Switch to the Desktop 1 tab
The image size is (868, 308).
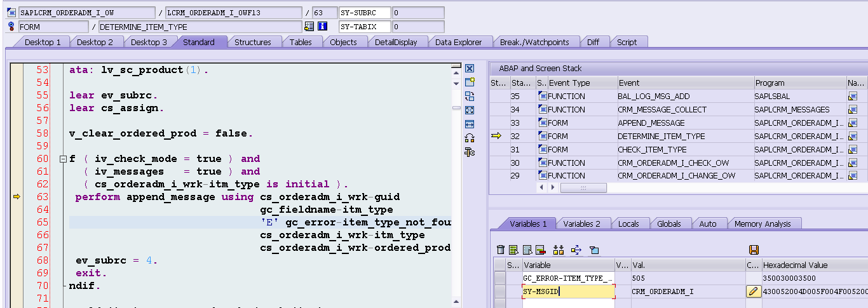[43, 42]
